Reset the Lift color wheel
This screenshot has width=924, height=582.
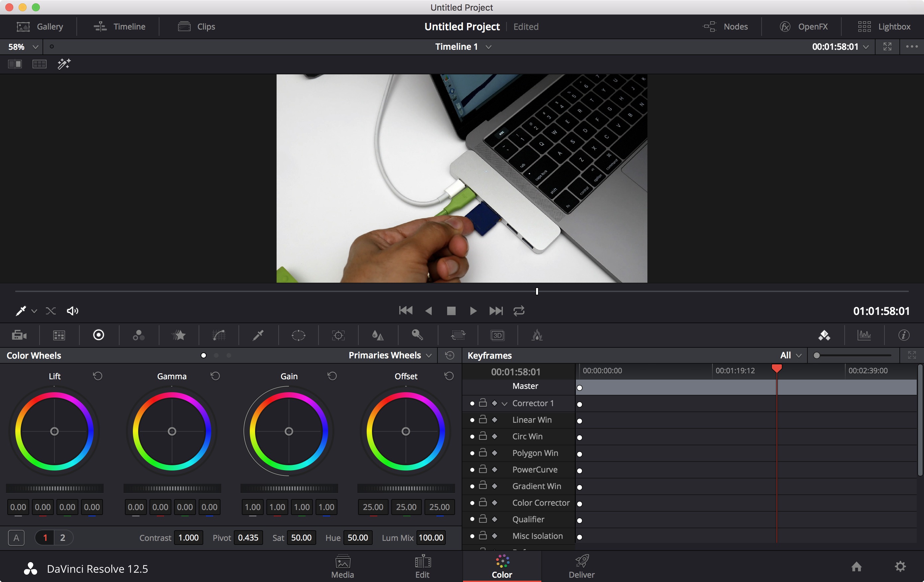pos(98,376)
